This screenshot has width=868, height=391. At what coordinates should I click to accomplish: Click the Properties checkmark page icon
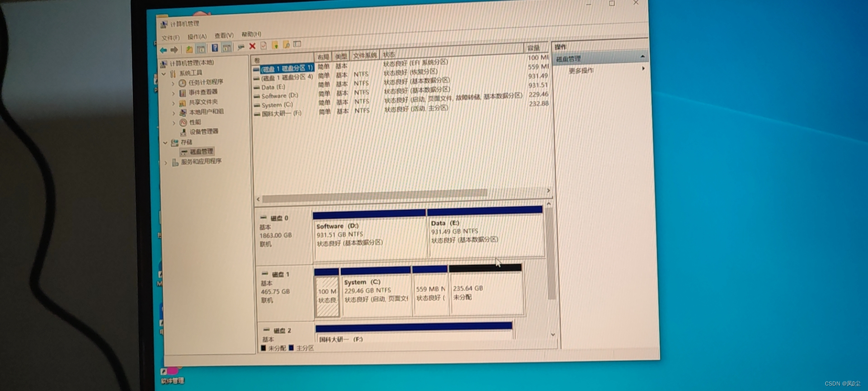coord(264,46)
